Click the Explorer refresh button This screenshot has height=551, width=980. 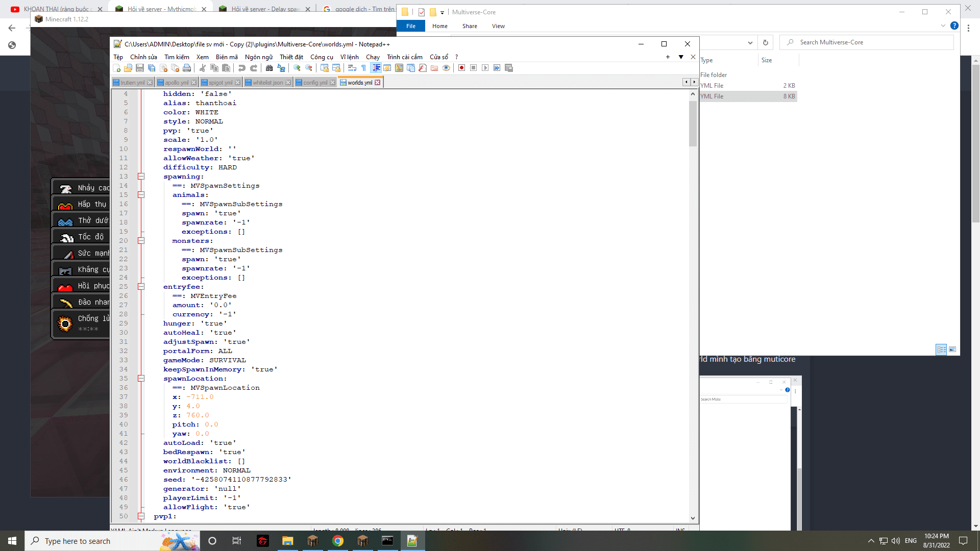(765, 42)
